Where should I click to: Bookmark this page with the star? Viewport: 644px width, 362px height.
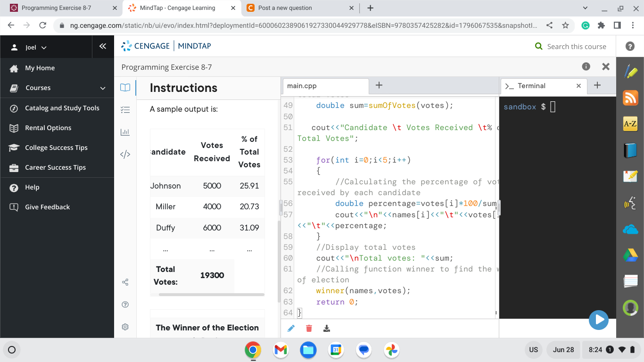tap(565, 25)
